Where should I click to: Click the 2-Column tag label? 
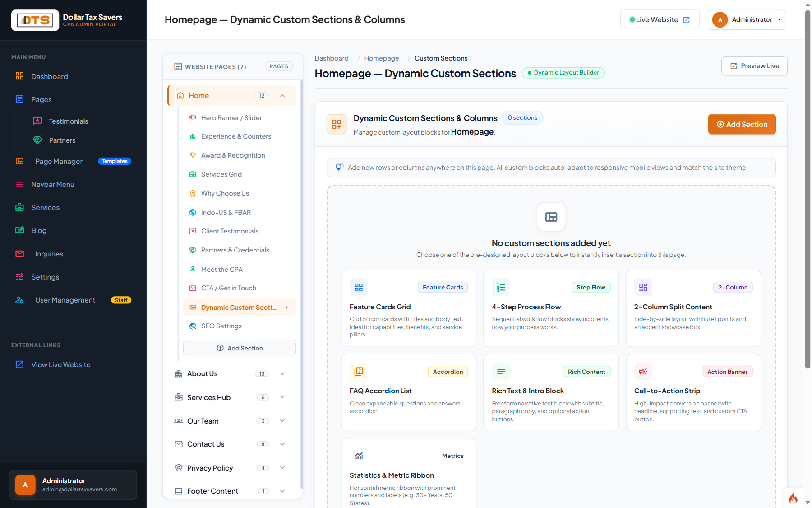pos(733,288)
